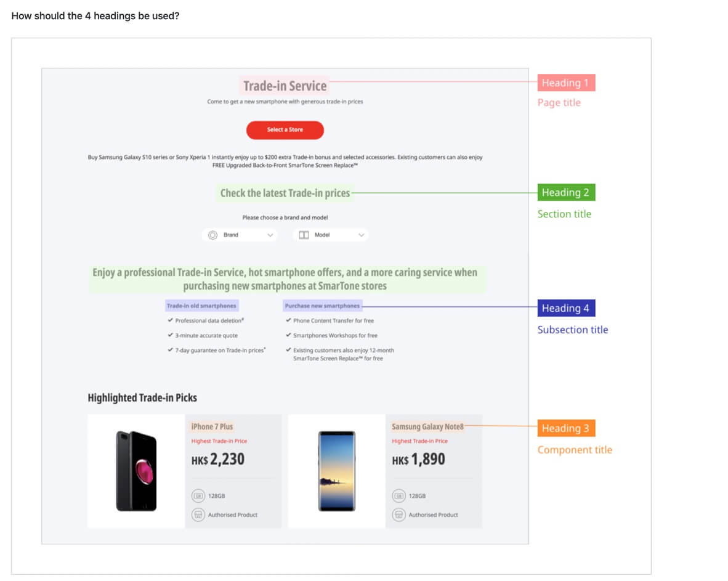Click the checkmark next to Phone Content Transfer for free
This screenshot has height=581, width=728.
288,320
